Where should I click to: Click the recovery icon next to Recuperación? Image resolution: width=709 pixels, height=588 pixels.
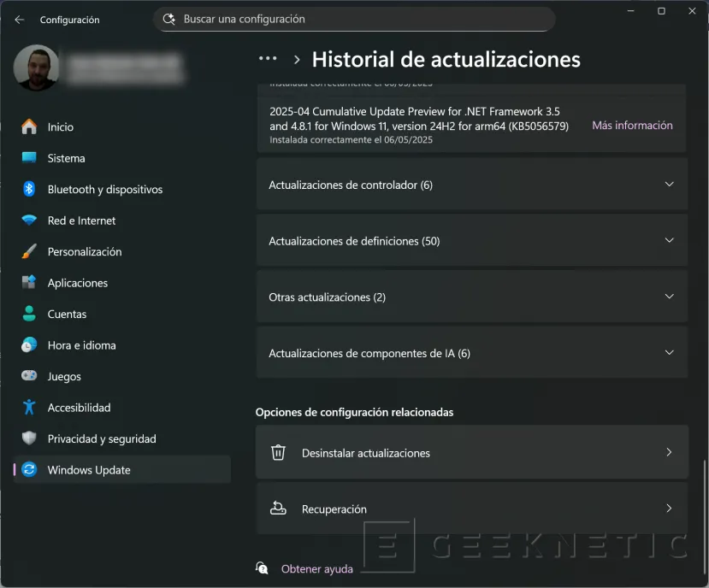tap(278, 509)
